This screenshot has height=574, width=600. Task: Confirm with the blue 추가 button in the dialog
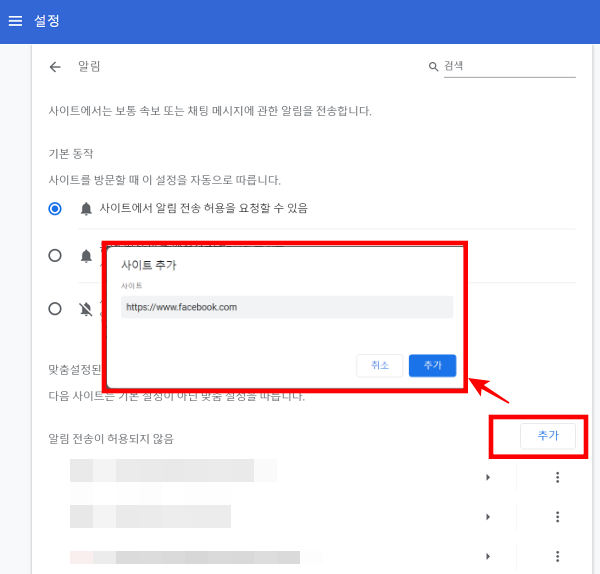(x=432, y=365)
